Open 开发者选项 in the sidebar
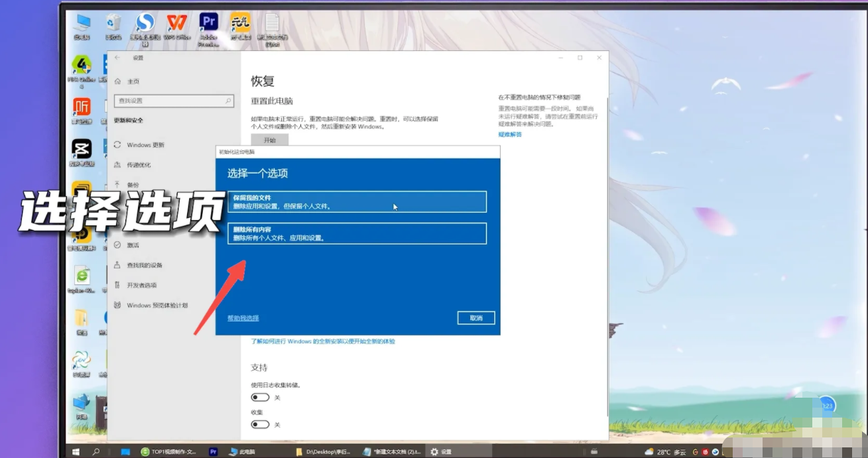 141,285
